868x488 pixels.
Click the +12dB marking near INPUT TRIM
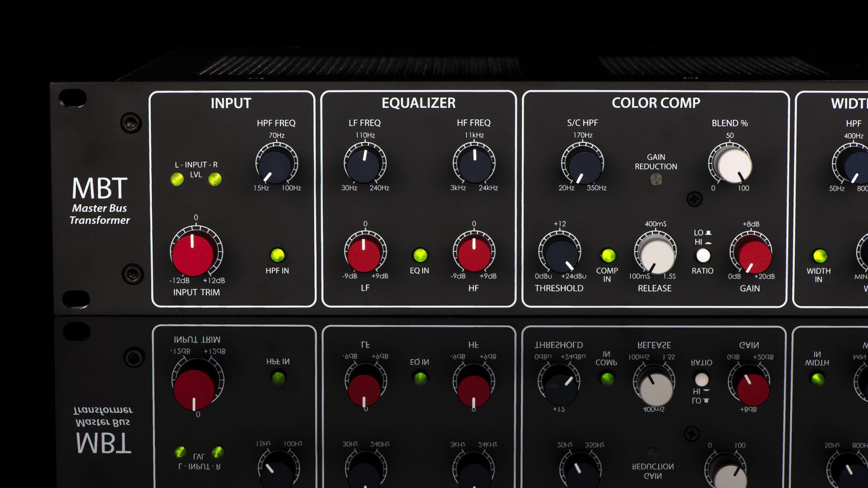(x=214, y=281)
